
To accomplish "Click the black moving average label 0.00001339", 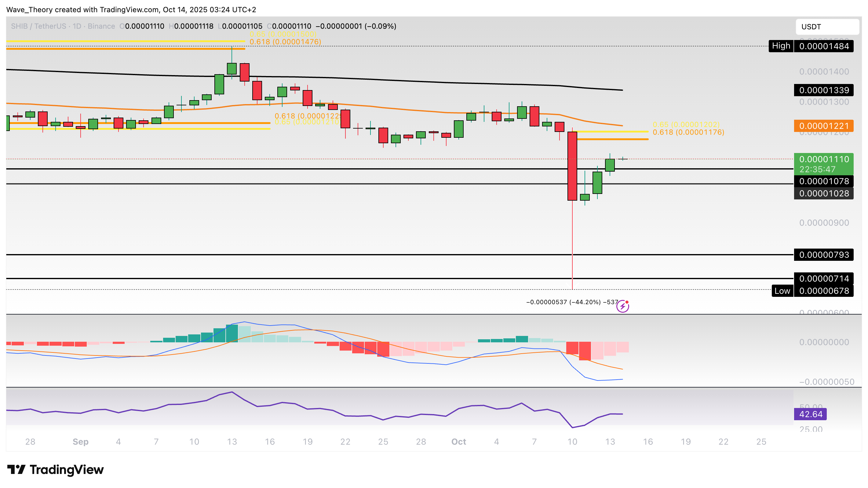I will [x=823, y=90].
